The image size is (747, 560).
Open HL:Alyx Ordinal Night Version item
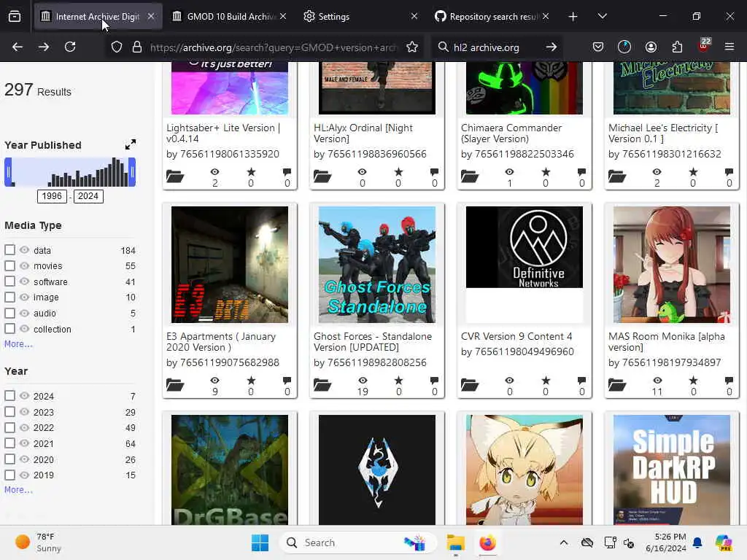click(363, 133)
